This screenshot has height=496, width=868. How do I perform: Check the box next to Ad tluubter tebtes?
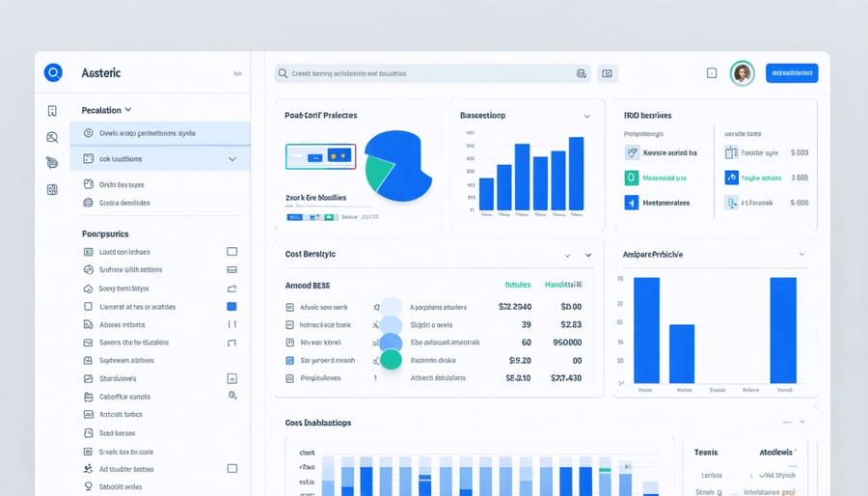pyautogui.click(x=231, y=469)
